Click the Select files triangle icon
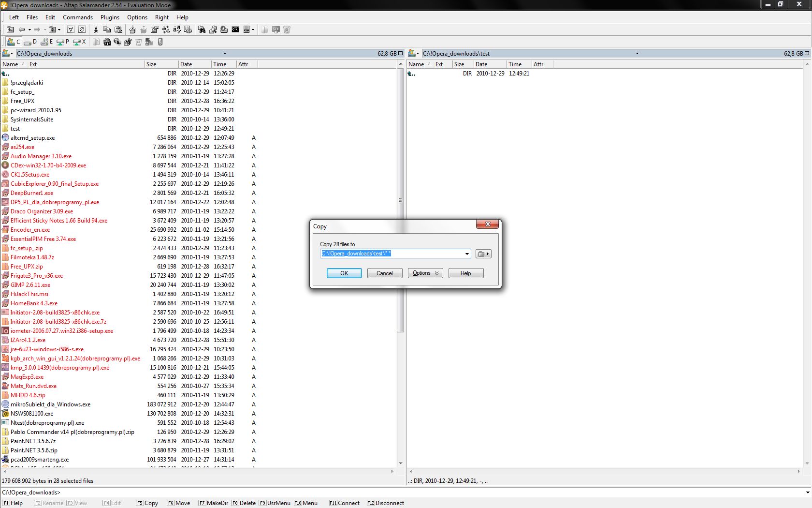Image resolution: width=812 pixels, height=508 pixels. coord(71,30)
